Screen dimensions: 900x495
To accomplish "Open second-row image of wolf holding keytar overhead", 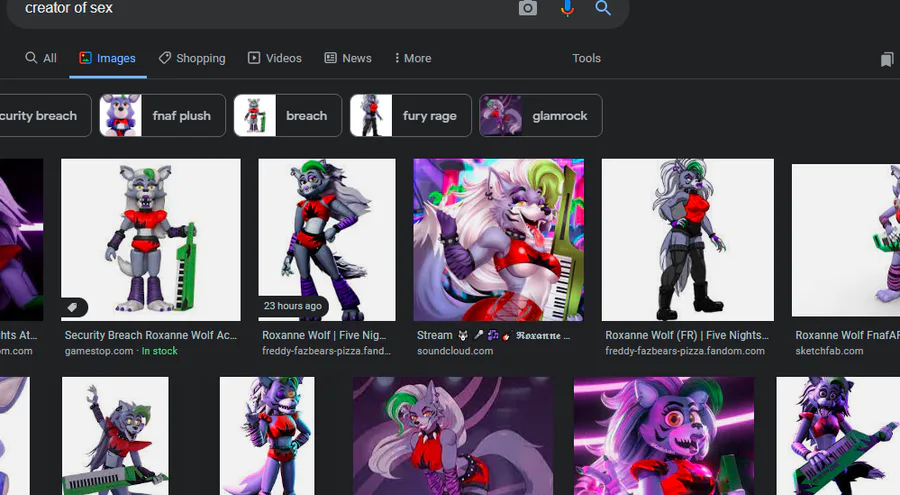I will [115, 436].
